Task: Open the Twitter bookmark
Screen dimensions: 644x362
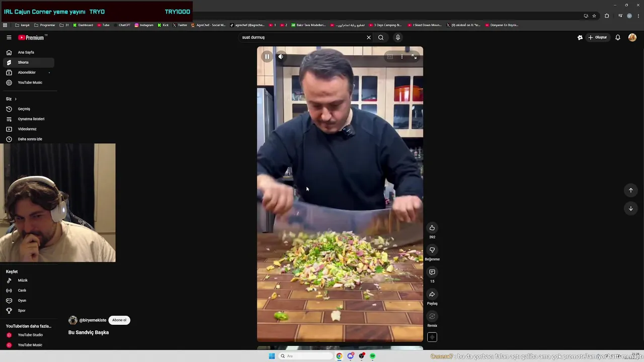Action: [180, 25]
